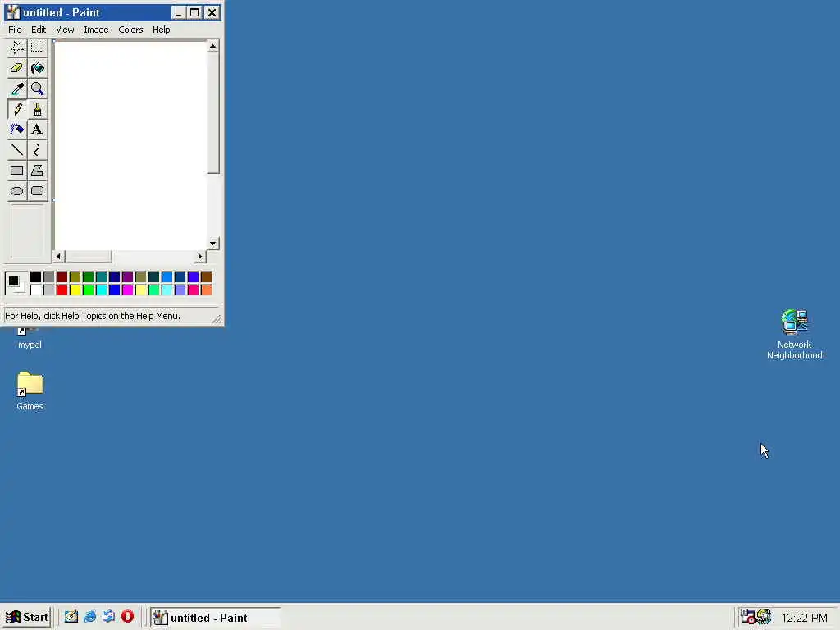Pick the Ellipse tool
840x630 pixels.
16,190
